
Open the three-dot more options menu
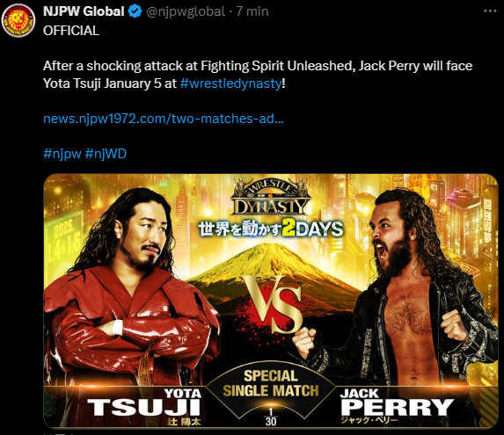tap(490, 11)
